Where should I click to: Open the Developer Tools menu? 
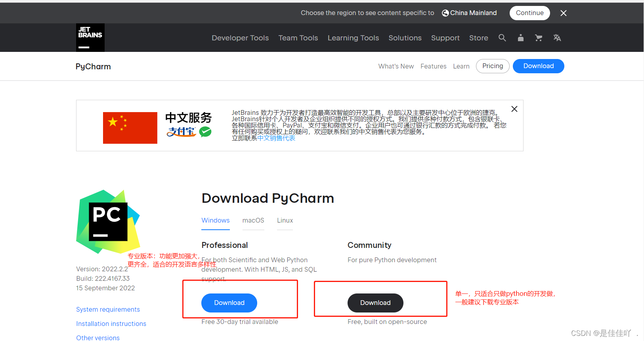tap(240, 38)
